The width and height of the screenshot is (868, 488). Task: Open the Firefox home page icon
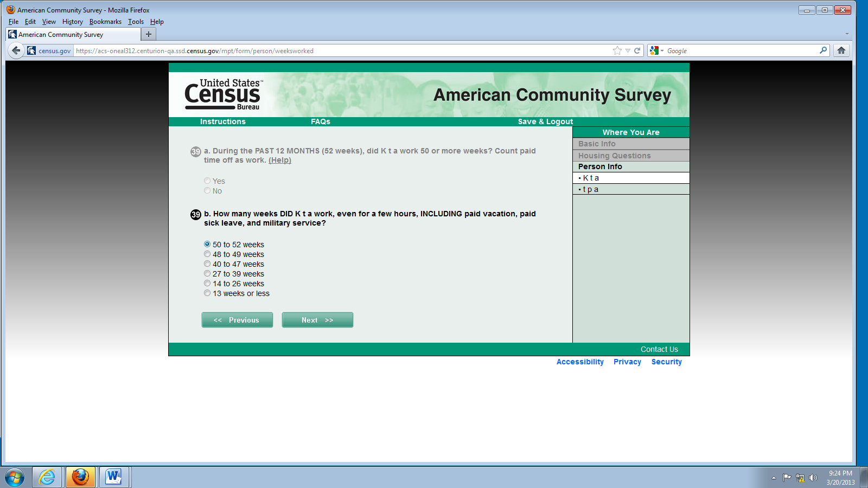pyautogui.click(x=841, y=50)
